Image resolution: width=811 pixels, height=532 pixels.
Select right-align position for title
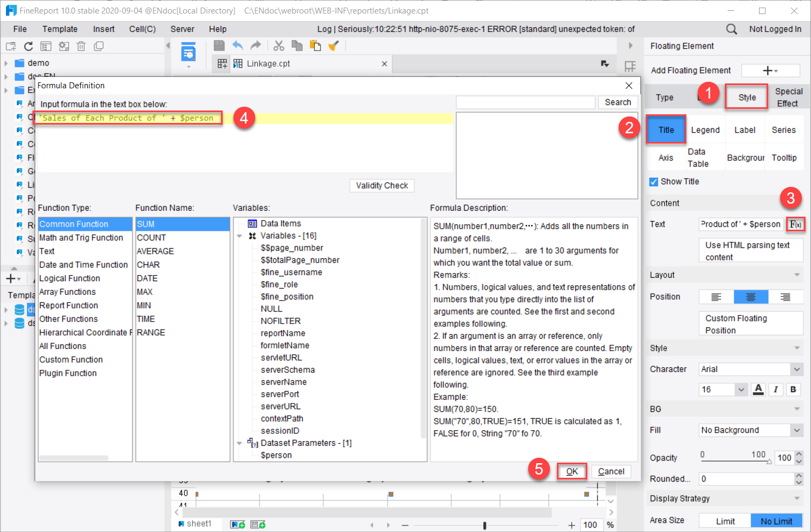pyautogui.click(x=785, y=297)
